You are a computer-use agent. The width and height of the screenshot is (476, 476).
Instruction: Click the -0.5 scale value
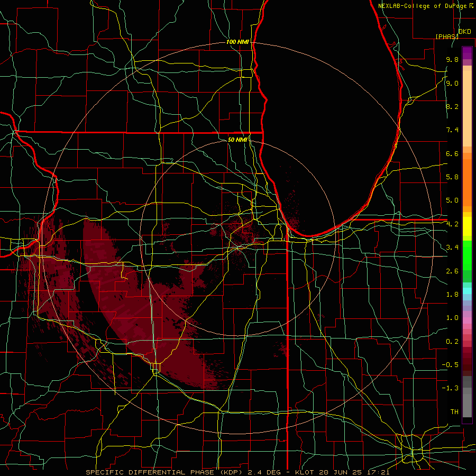point(450,365)
